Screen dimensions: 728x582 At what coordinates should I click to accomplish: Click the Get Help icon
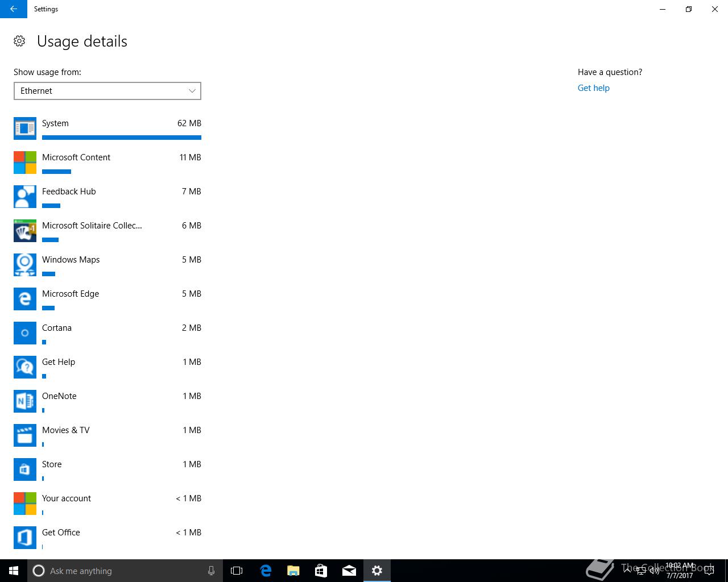25,367
